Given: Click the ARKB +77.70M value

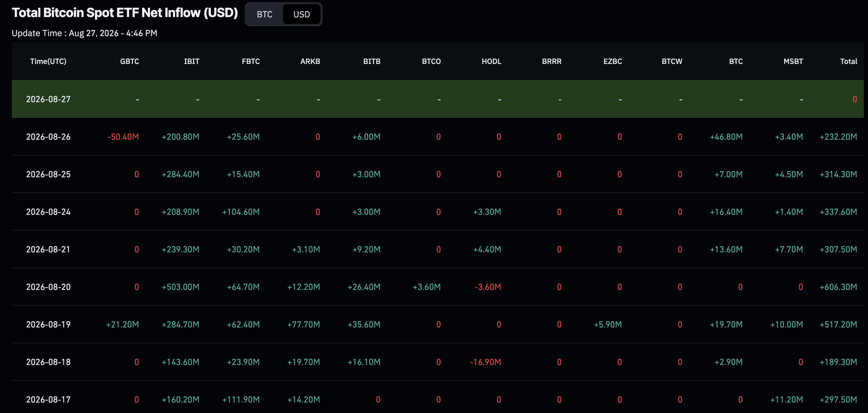Looking at the screenshot, I should (x=303, y=325).
